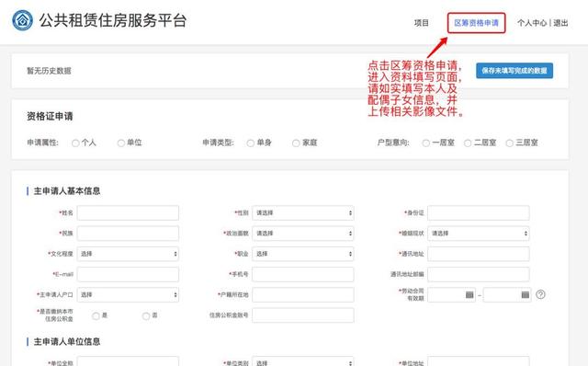Image resolution: width=588 pixels, height=366 pixels.
Task: Click the 通讯地址邮编 input field
Action: (x=479, y=274)
